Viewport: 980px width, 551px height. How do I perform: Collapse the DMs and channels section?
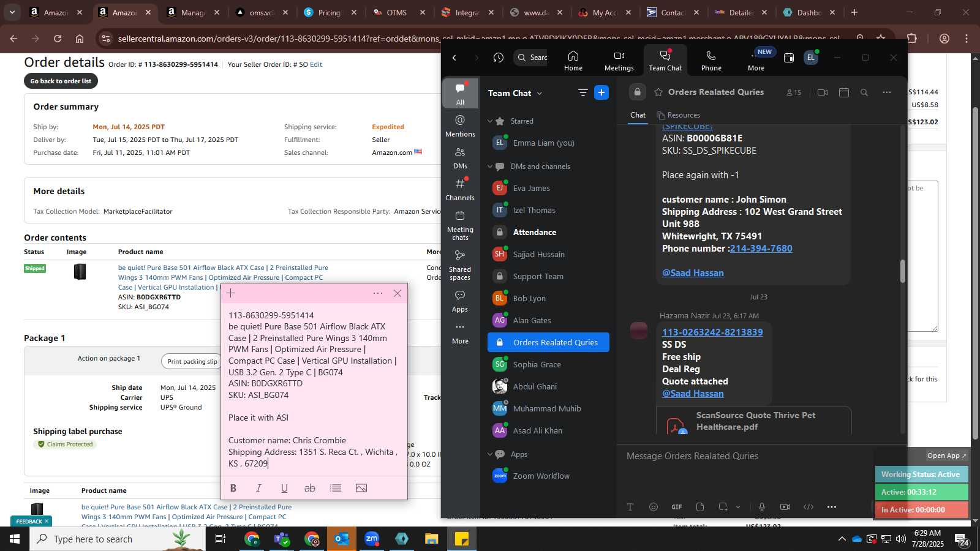pos(490,167)
